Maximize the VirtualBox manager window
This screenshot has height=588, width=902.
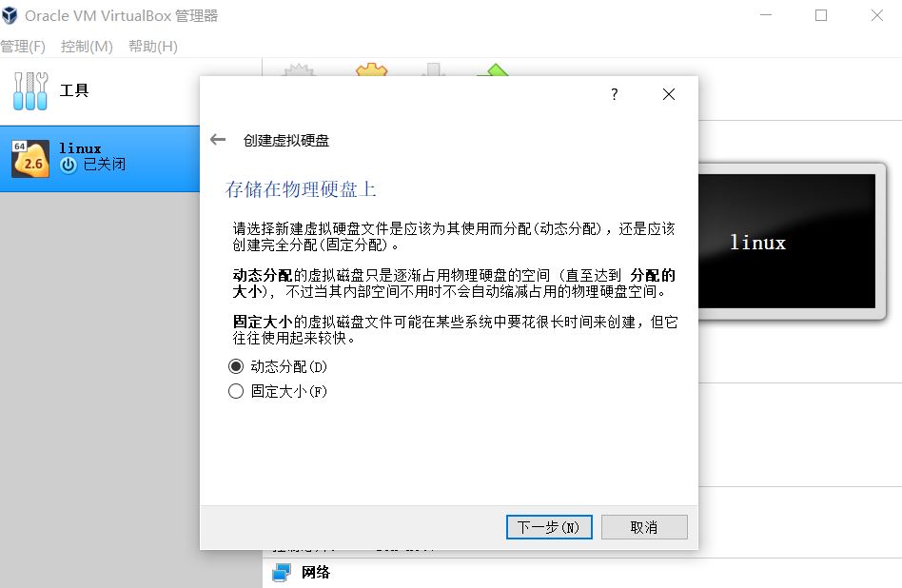coord(821,15)
